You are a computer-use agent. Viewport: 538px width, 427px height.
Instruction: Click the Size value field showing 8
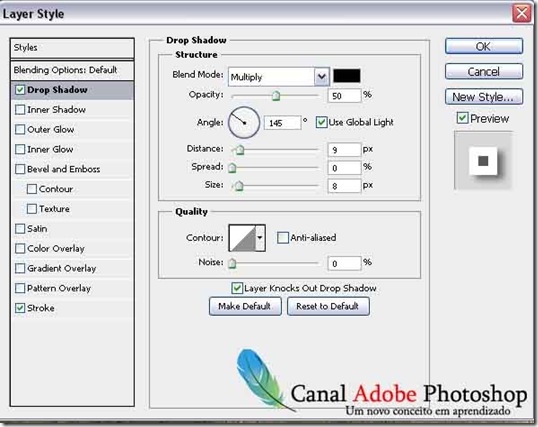coord(344,186)
